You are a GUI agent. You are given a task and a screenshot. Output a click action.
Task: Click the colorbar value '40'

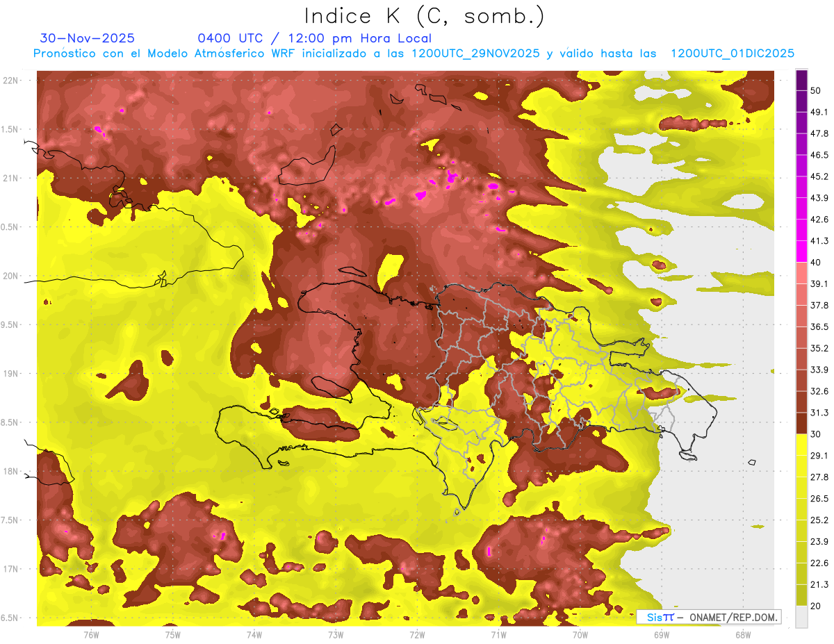(816, 263)
